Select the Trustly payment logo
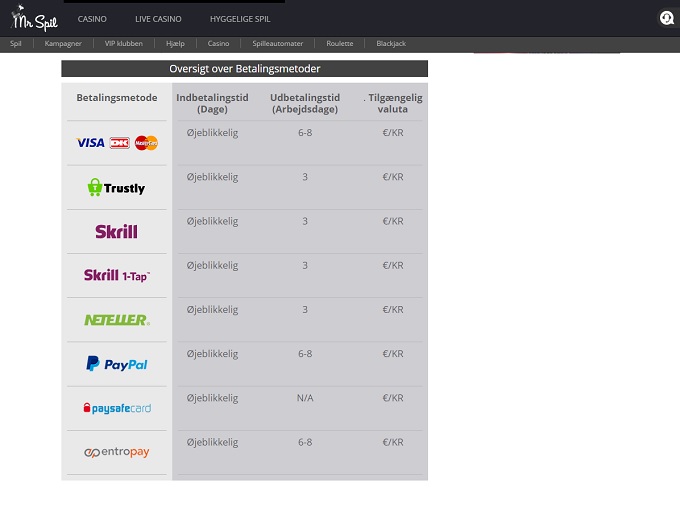The image size is (680, 511). pyautogui.click(x=117, y=187)
